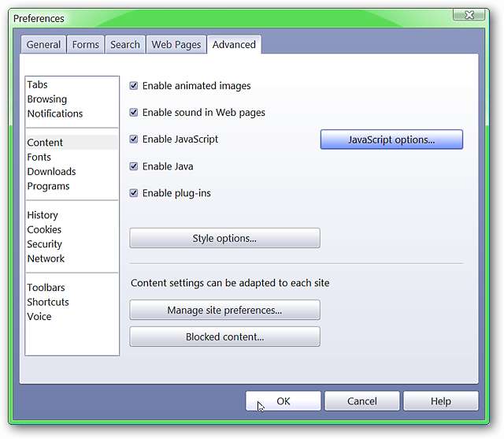This screenshot has width=504, height=439.
Task: Choose Security from the settings list
Action: pos(44,244)
